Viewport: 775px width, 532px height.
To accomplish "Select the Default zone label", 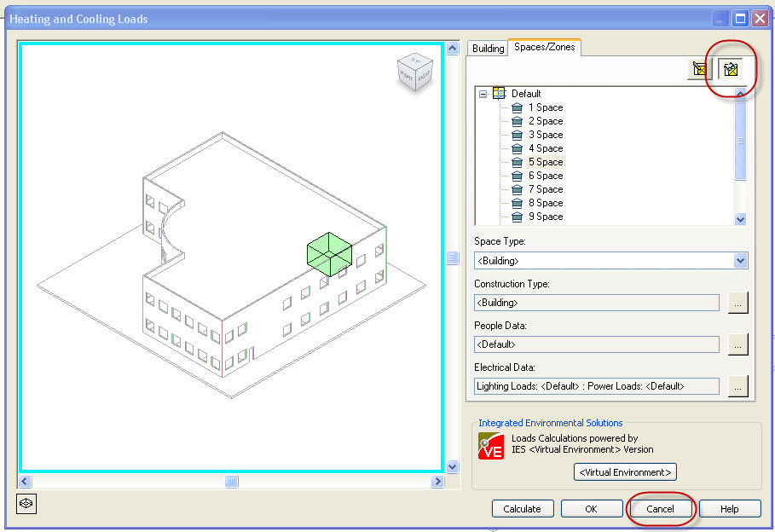I will 526,94.
